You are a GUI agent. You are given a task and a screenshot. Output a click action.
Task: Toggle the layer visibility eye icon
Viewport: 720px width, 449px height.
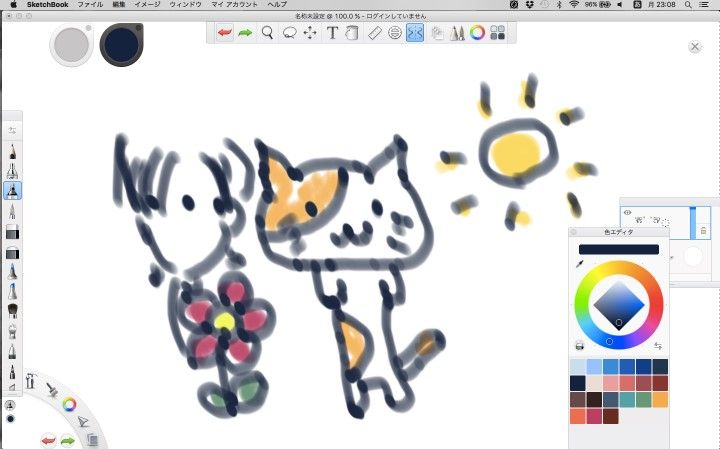tap(627, 213)
